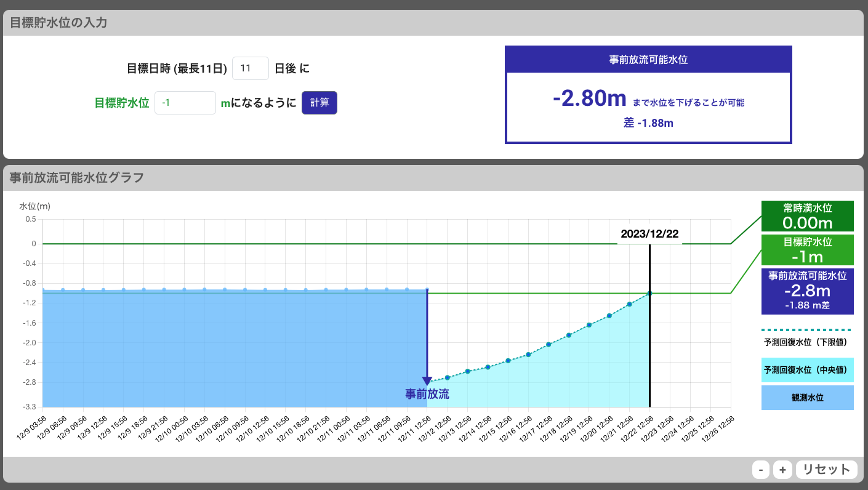Click the -2.80m value in the summary panel
The height and width of the screenshot is (490, 868).
pyautogui.click(x=589, y=98)
